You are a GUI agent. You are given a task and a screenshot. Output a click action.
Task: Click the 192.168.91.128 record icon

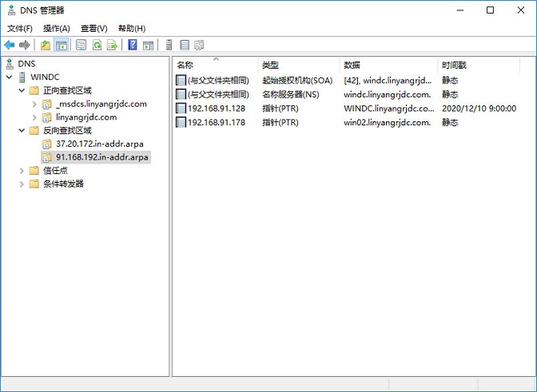pyautogui.click(x=181, y=109)
